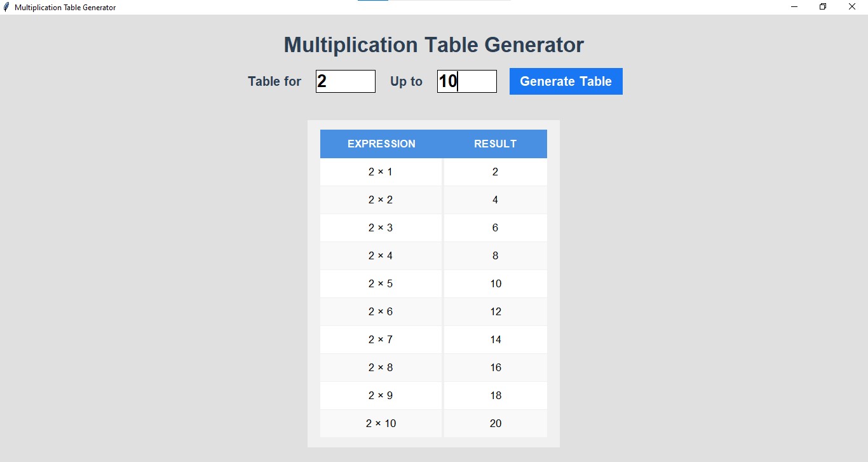This screenshot has width=868, height=462.
Task: Click the Up to input field
Action: (467, 81)
